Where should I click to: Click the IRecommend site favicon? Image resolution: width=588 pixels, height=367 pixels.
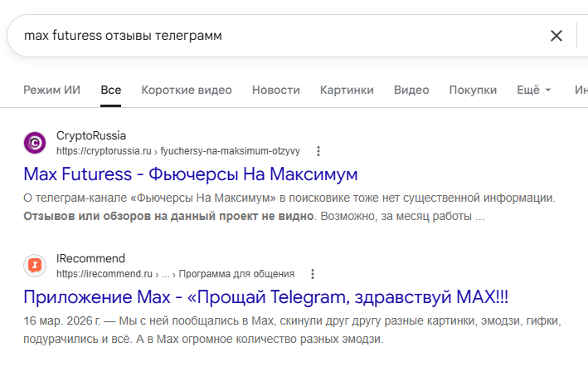tap(35, 266)
